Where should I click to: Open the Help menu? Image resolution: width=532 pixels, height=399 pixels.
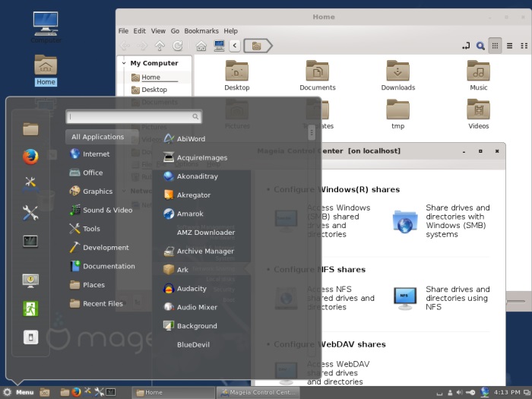click(x=230, y=31)
